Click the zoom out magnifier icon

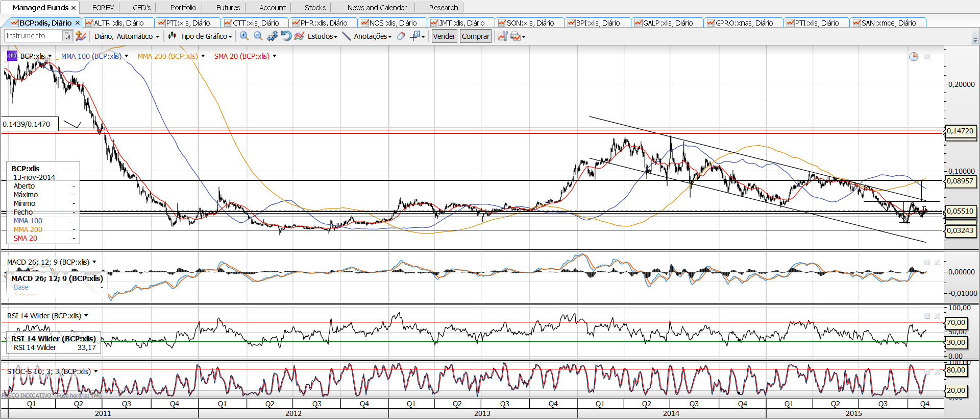click(258, 36)
